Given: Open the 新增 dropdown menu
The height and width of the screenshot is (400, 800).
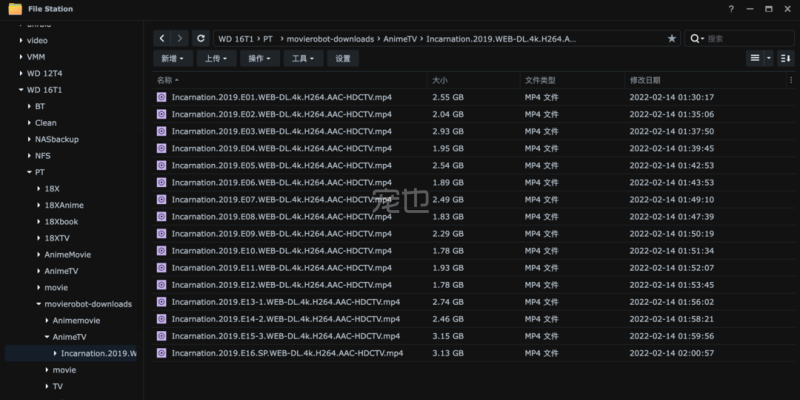Looking at the screenshot, I should [172, 58].
